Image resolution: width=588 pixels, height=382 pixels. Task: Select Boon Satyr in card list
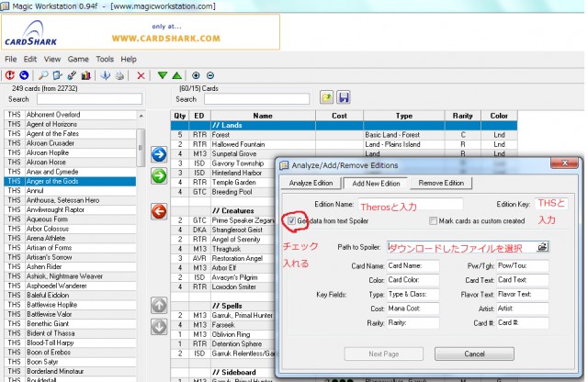pos(71,362)
